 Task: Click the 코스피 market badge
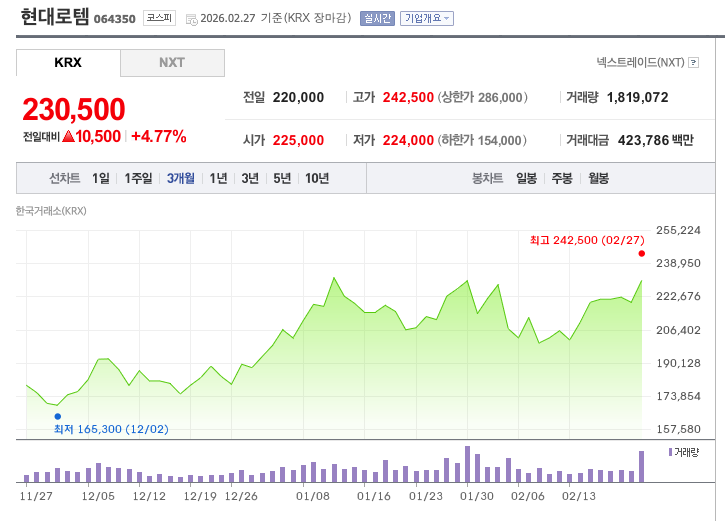(x=159, y=18)
